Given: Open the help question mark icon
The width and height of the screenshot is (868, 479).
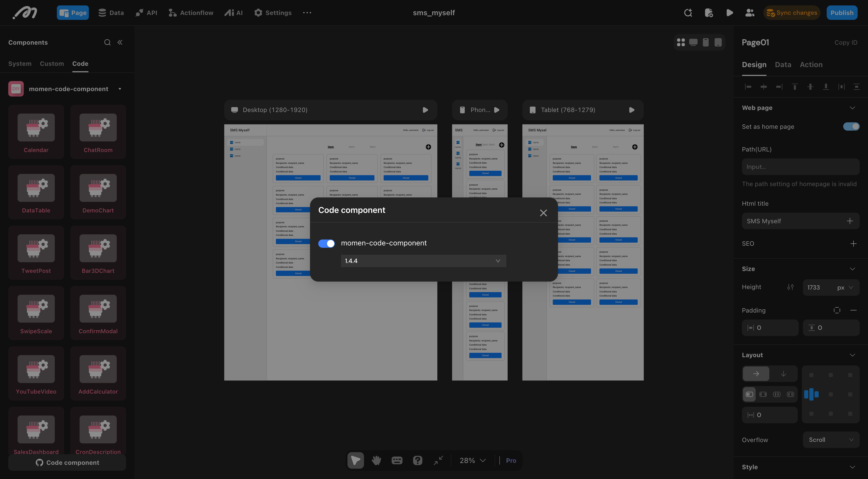Looking at the screenshot, I should click(417, 460).
